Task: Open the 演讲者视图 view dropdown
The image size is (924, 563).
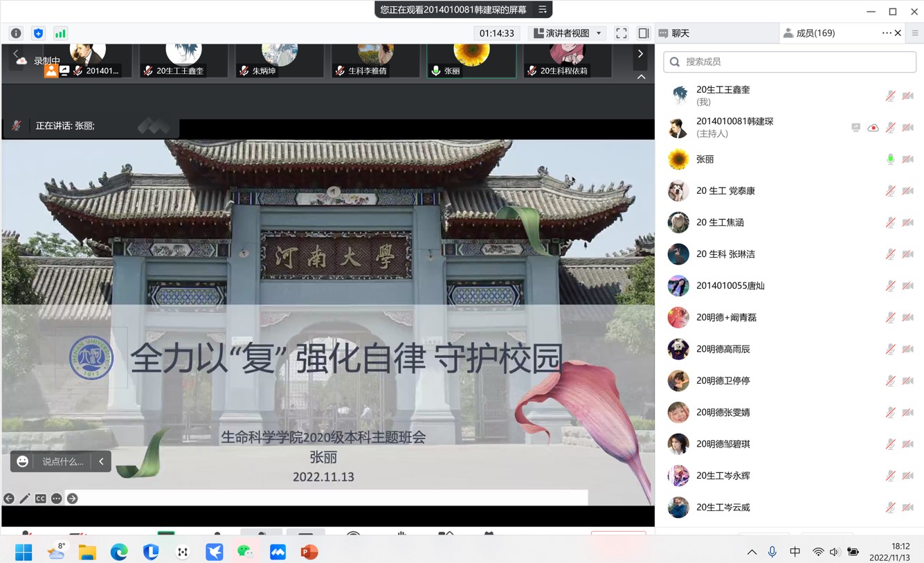Action: 567,33
